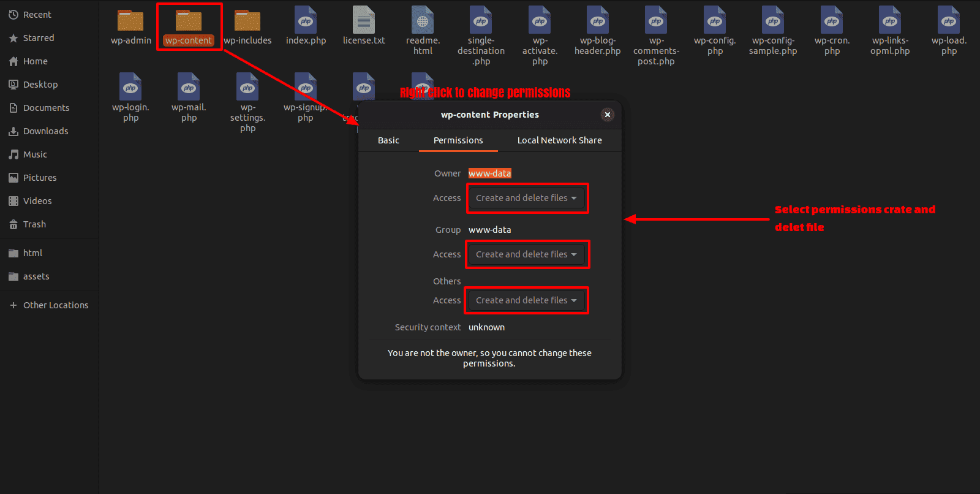
Task: Select the wp-config-sample.php file icon
Action: click(773, 20)
